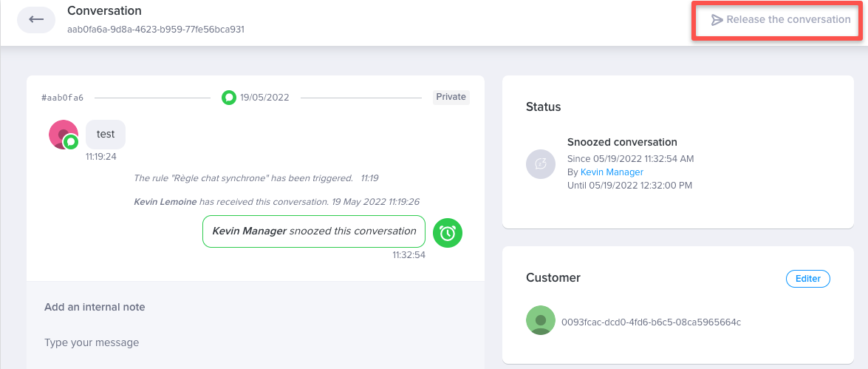Screen dimensions: 868x369
Task: Click the customer ID 0093fcac text
Action: pos(650,322)
